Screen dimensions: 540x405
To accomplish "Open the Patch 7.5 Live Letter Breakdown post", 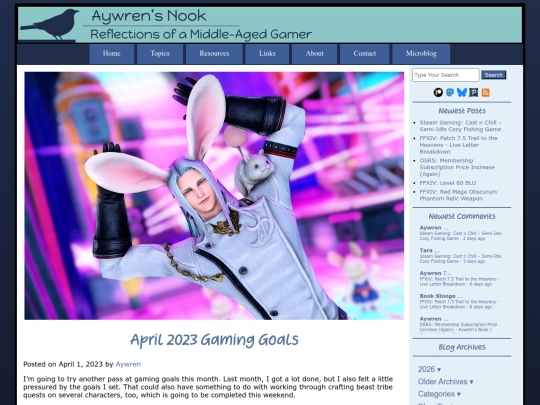I will [458, 145].
